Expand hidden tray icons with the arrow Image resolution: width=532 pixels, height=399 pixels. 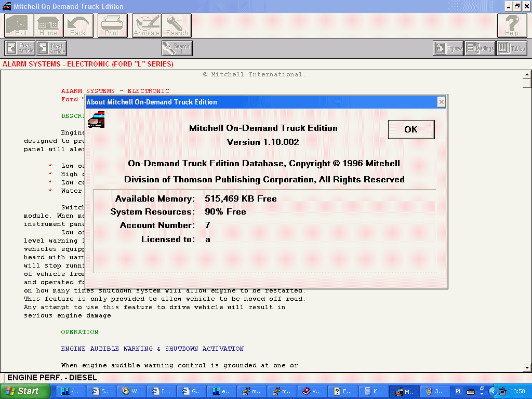coord(493,392)
